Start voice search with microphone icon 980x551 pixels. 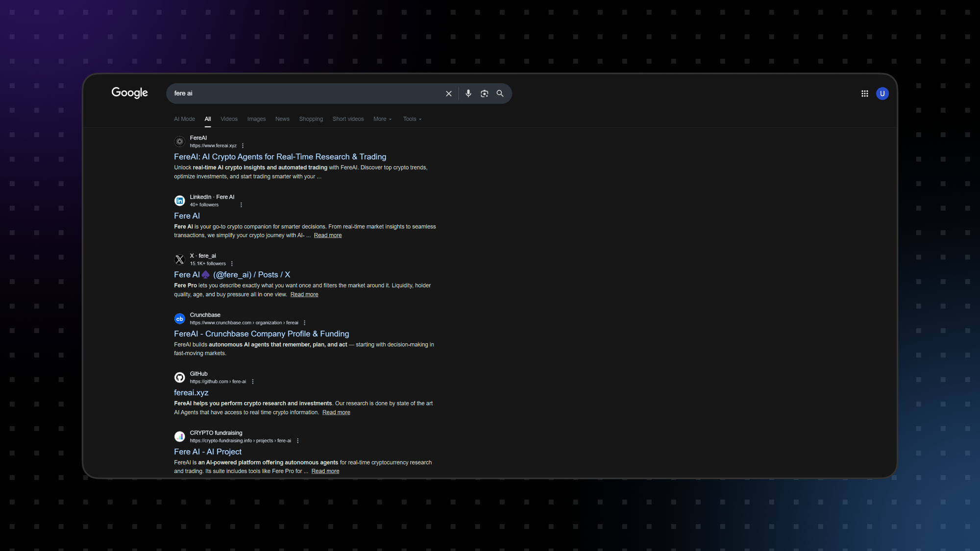[468, 94]
